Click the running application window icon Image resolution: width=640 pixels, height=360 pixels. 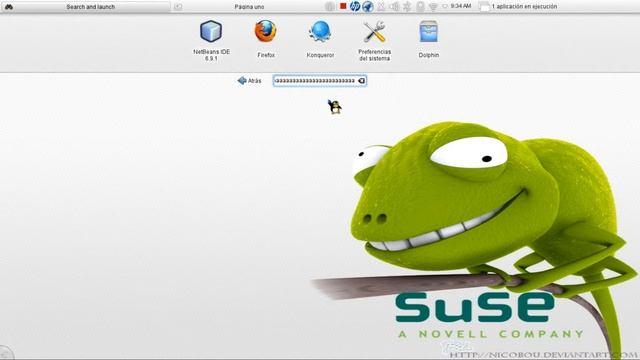pyautogui.click(x=484, y=7)
